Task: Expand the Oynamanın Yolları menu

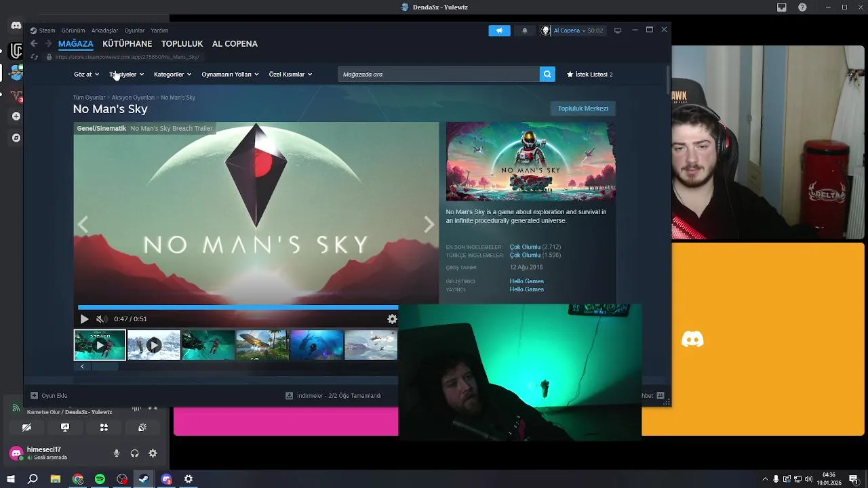Action: point(230,75)
